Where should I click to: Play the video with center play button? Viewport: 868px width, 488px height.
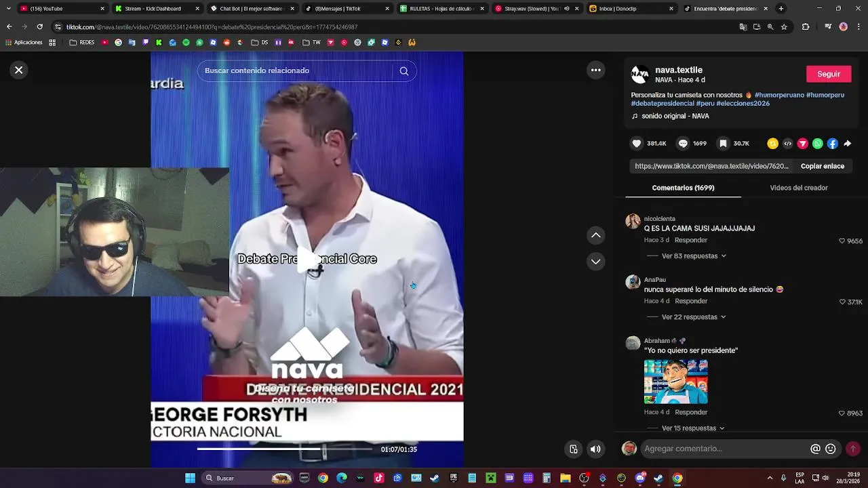(307, 259)
